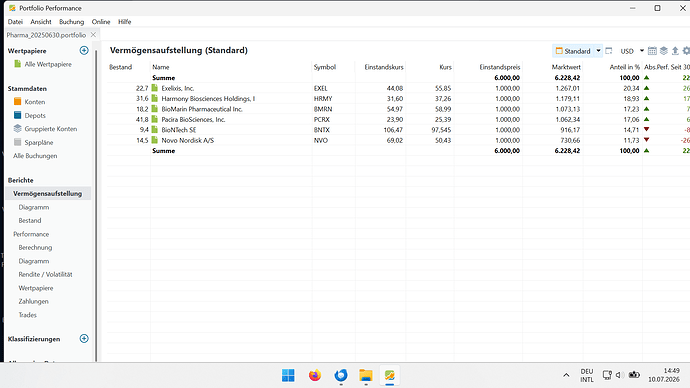Click the stacked layers filter icon in toolbar
This screenshot has width=690, height=388.
664,51
